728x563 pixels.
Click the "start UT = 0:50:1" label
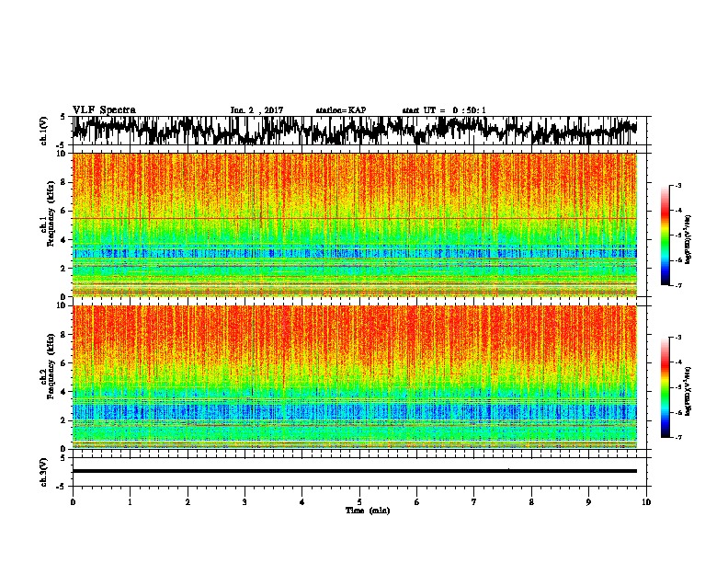(444, 110)
